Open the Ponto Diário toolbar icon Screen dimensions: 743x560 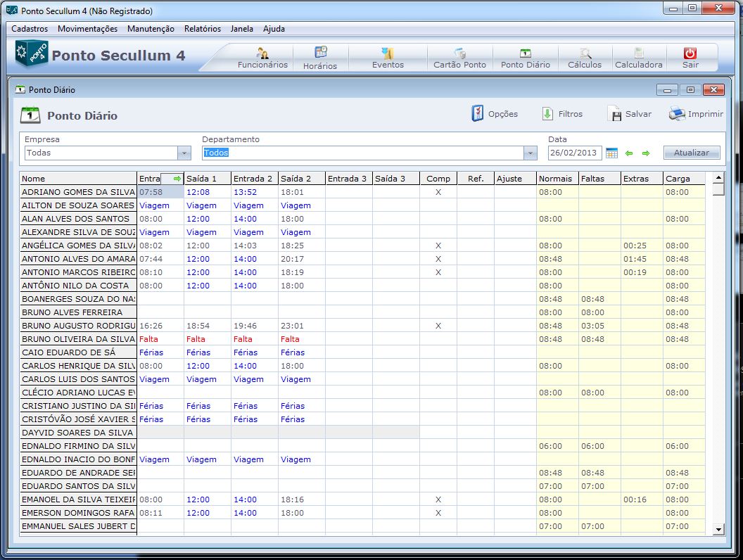526,53
